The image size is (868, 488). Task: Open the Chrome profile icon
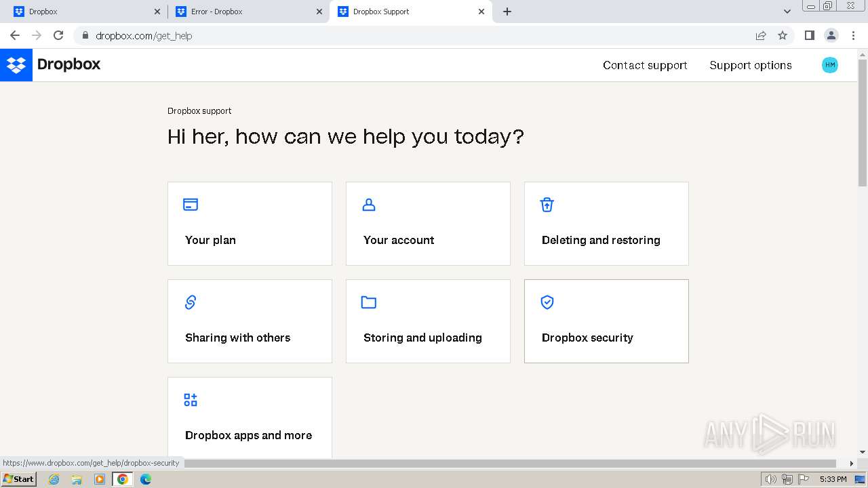(831, 35)
